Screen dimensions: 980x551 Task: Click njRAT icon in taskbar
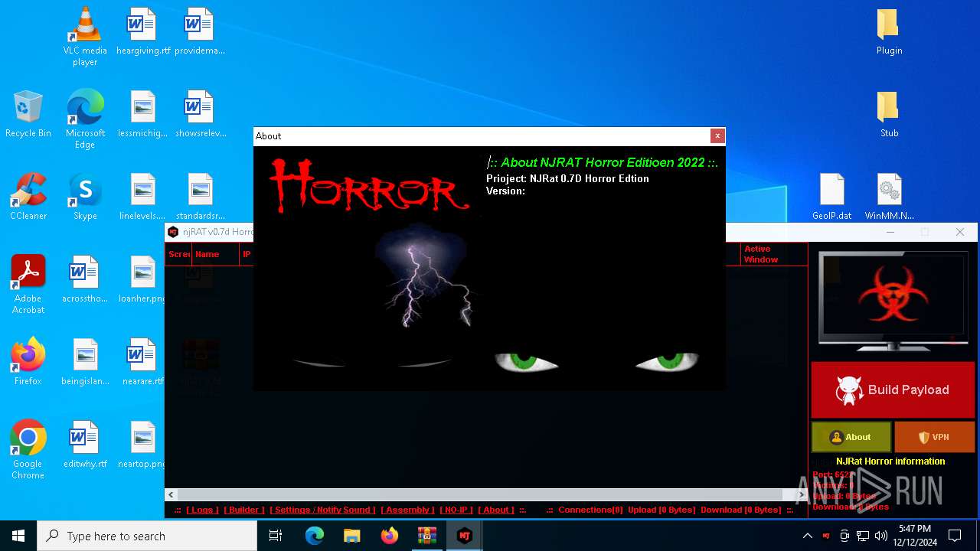464,536
